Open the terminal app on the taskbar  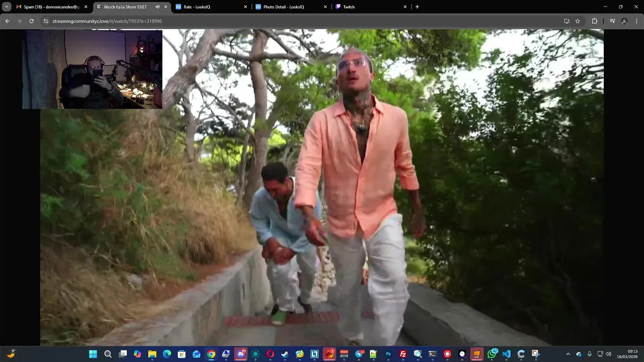[433, 354]
